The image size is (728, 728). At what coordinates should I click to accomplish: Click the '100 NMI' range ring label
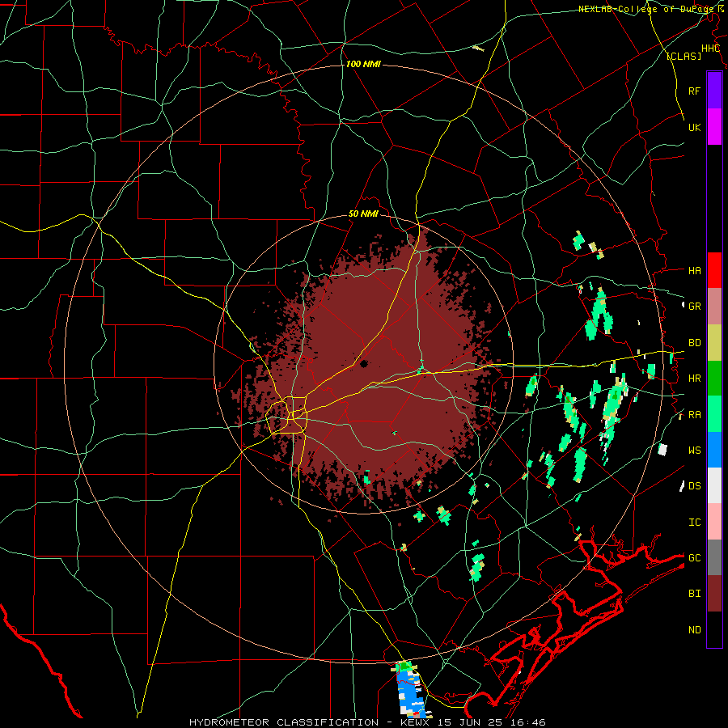pos(363,64)
